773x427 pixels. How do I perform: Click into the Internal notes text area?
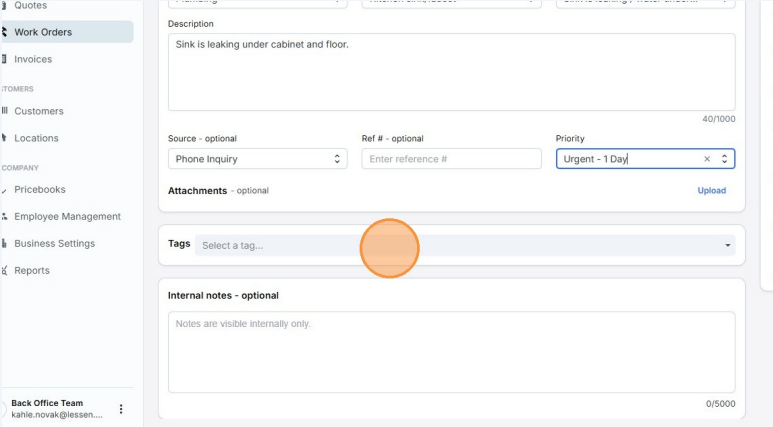pos(451,352)
